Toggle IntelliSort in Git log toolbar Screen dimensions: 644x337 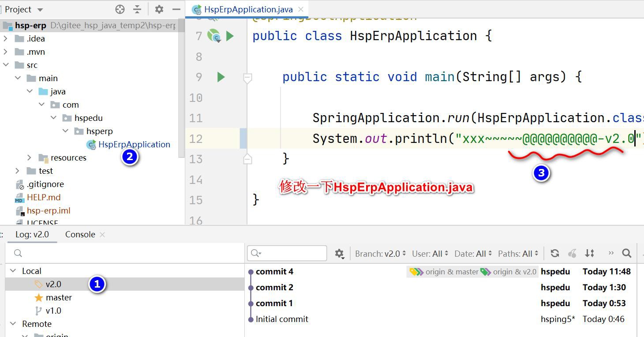point(590,253)
